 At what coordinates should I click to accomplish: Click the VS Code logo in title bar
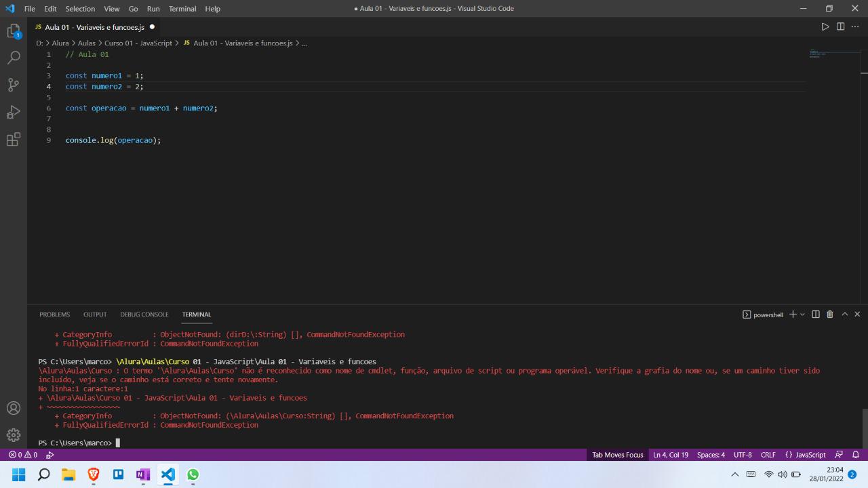tap(9, 9)
